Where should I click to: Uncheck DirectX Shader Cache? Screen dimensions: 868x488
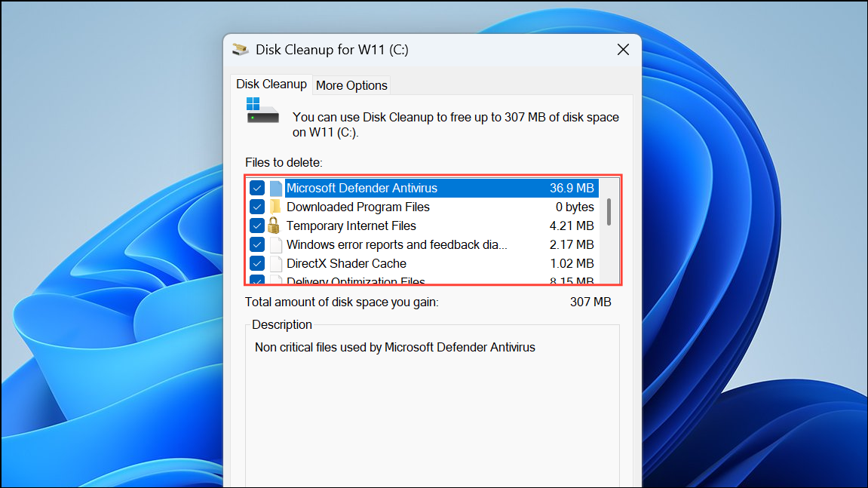click(257, 262)
